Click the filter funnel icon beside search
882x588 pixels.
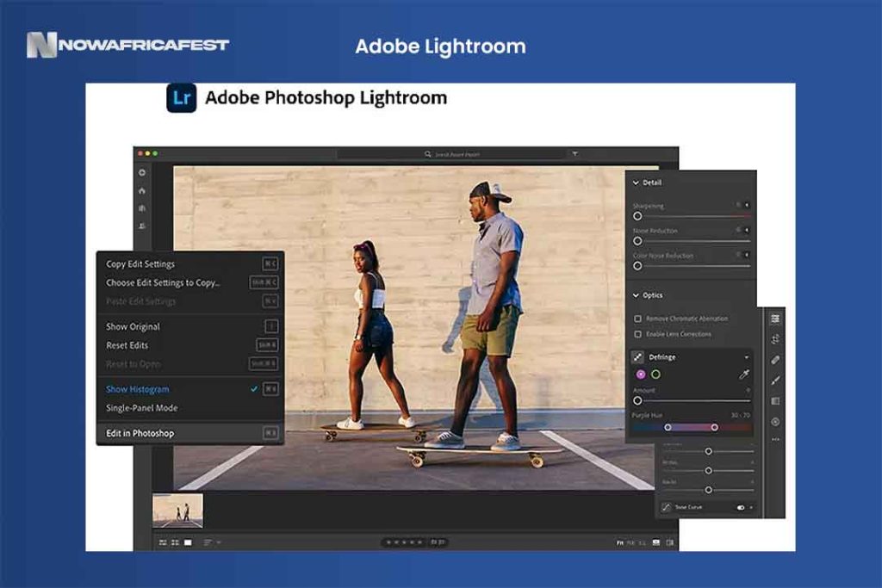(x=575, y=153)
